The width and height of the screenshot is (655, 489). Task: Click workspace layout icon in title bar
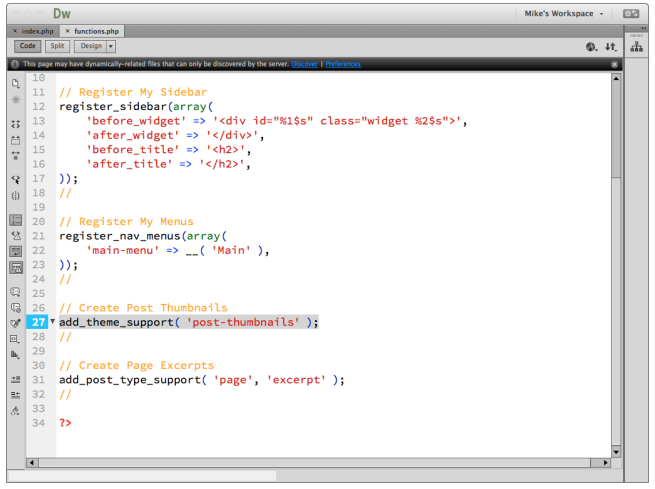[631, 14]
